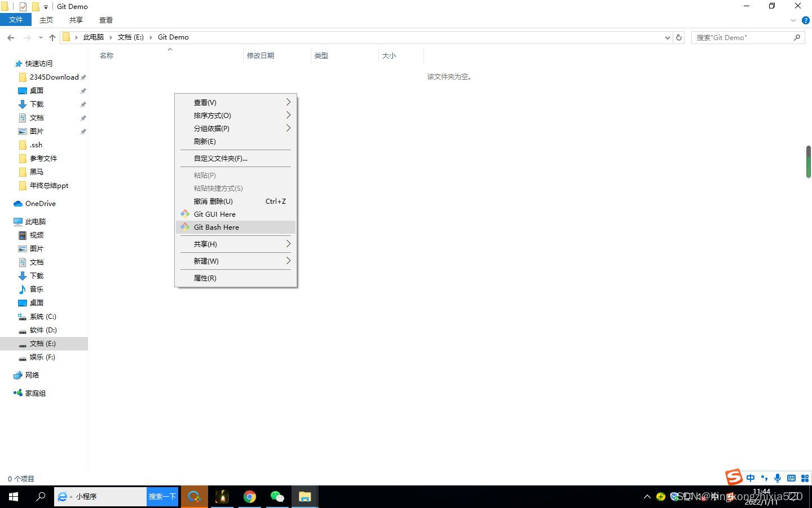
Task: Open 软件 (D:) drive
Action: tap(45, 330)
